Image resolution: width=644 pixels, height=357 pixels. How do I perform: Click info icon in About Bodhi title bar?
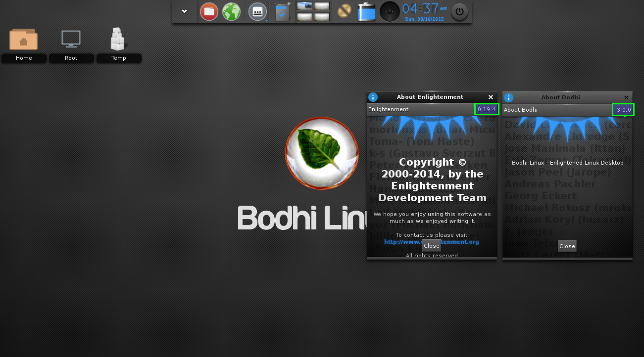pos(509,97)
